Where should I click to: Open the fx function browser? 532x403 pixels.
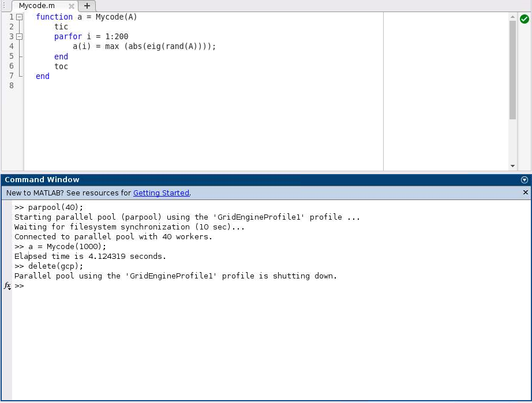(x=8, y=286)
